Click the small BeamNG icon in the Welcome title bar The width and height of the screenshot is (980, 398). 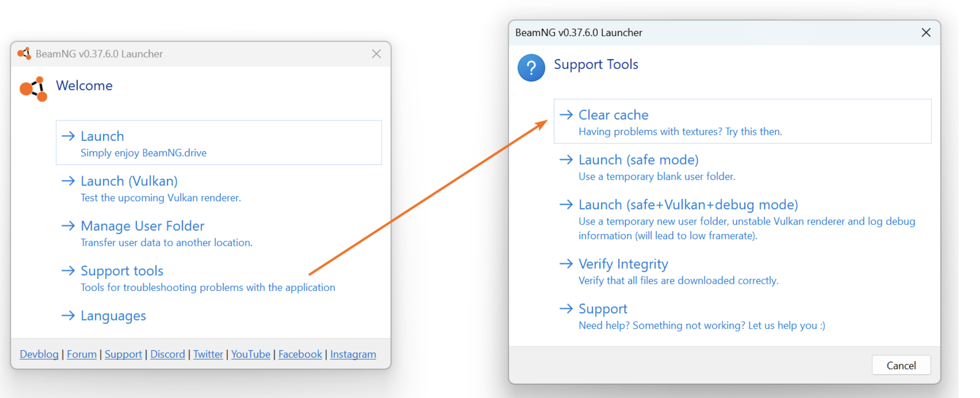(x=24, y=54)
